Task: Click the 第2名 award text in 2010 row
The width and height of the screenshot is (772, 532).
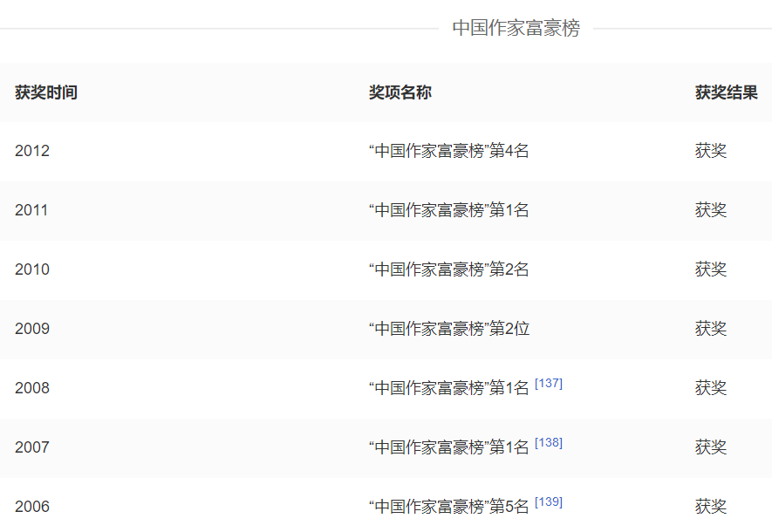Action: 448,269
